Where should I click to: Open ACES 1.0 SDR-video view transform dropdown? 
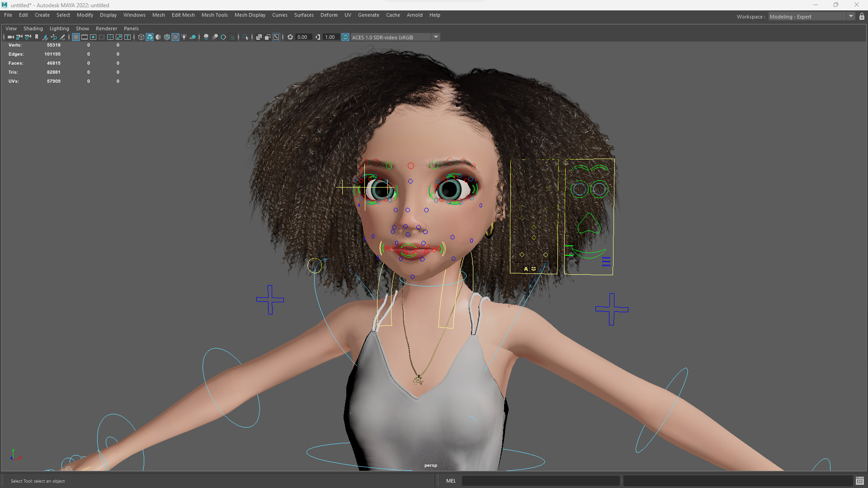(x=436, y=37)
